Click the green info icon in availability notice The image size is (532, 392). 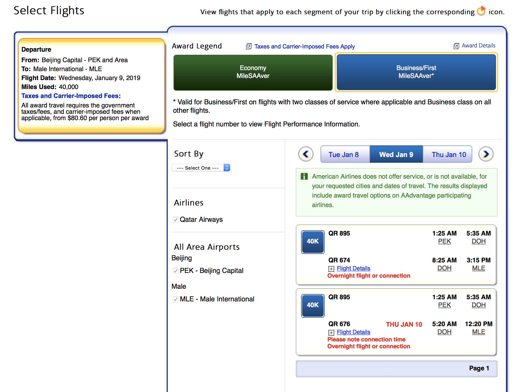pos(304,176)
